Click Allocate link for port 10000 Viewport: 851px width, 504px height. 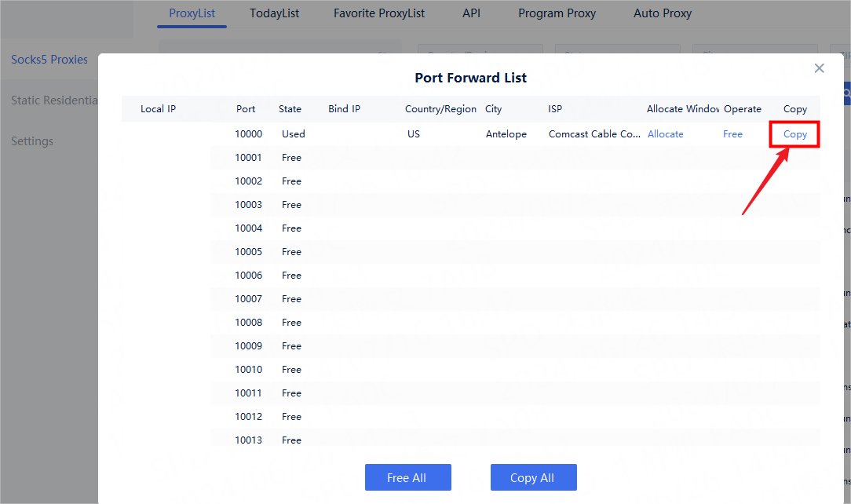tap(665, 134)
